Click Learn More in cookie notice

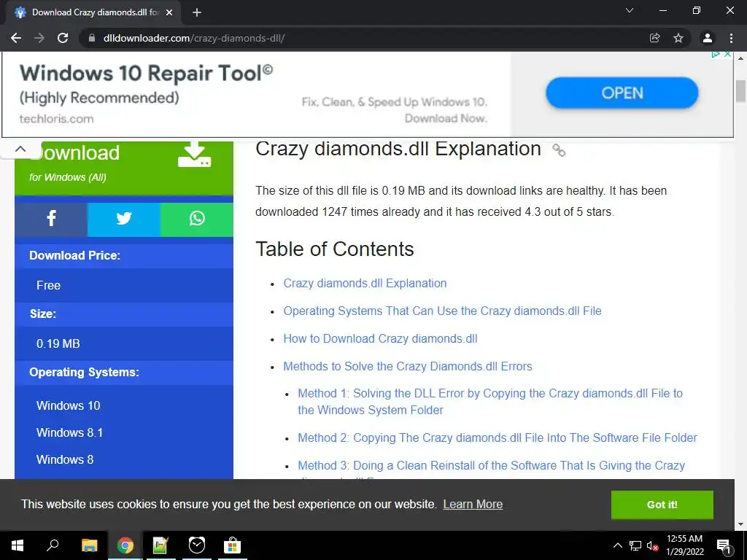473,505
